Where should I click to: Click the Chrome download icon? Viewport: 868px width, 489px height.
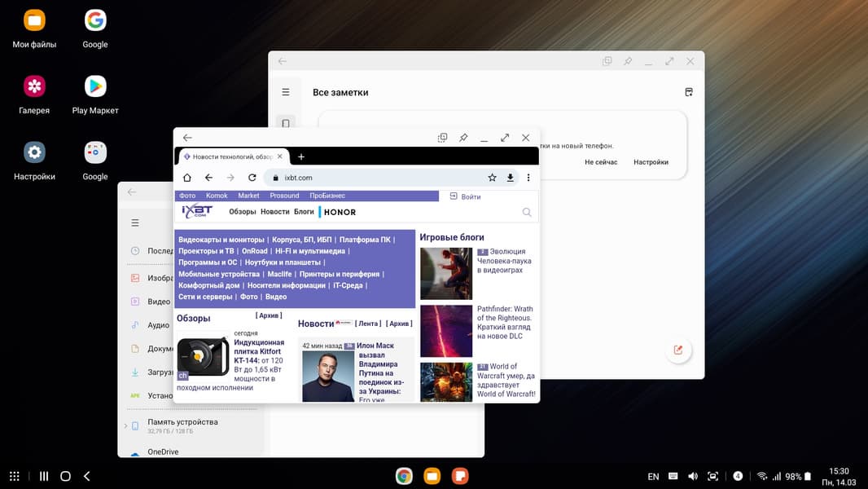(511, 178)
